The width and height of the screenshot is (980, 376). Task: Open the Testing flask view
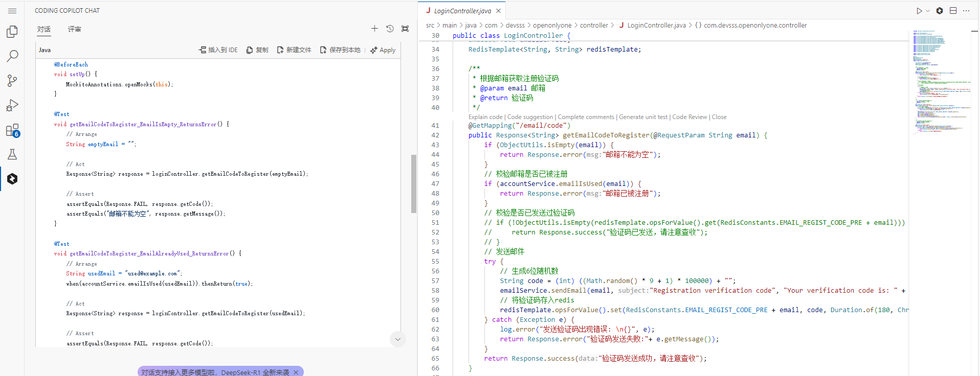[x=12, y=154]
